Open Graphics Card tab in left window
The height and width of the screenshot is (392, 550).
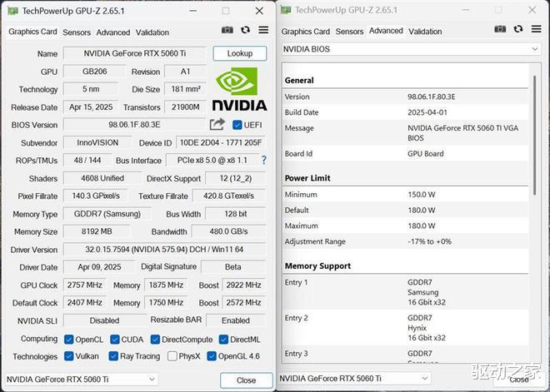(32, 32)
